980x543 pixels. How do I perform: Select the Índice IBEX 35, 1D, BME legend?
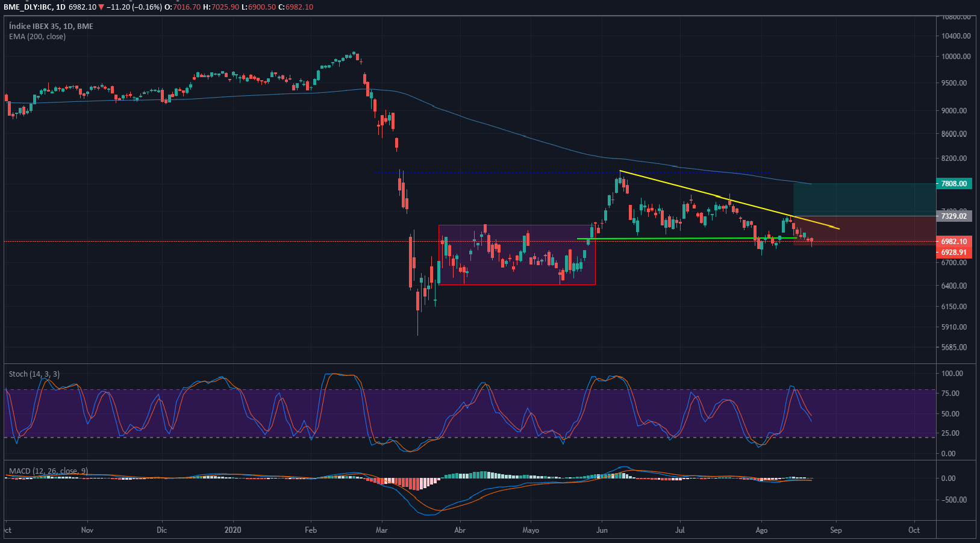point(51,26)
